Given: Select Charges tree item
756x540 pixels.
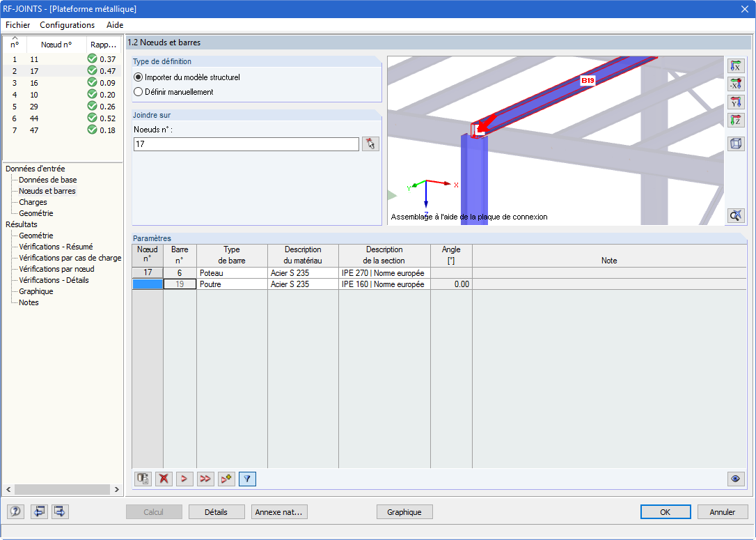Looking at the screenshot, I should click(33, 201).
